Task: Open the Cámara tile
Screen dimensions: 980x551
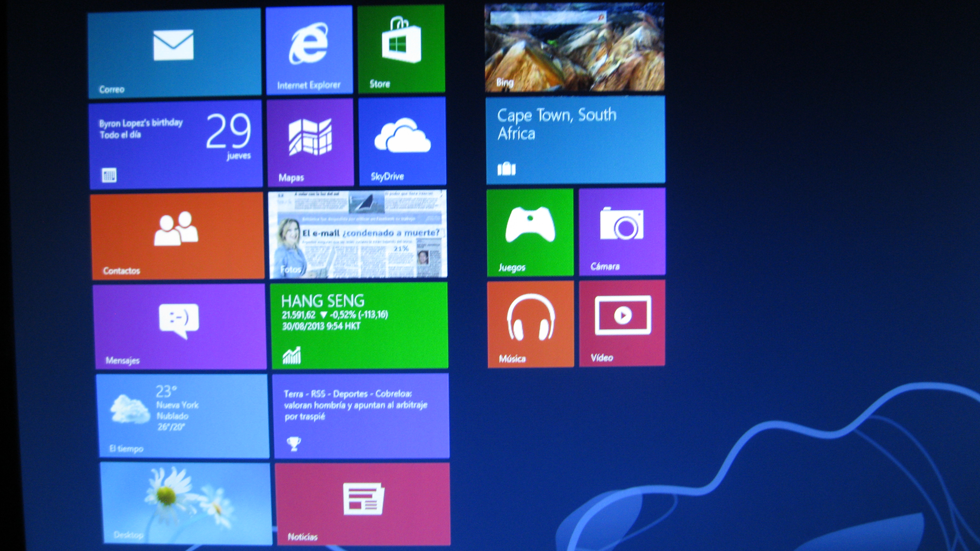Action: pyautogui.click(x=622, y=231)
